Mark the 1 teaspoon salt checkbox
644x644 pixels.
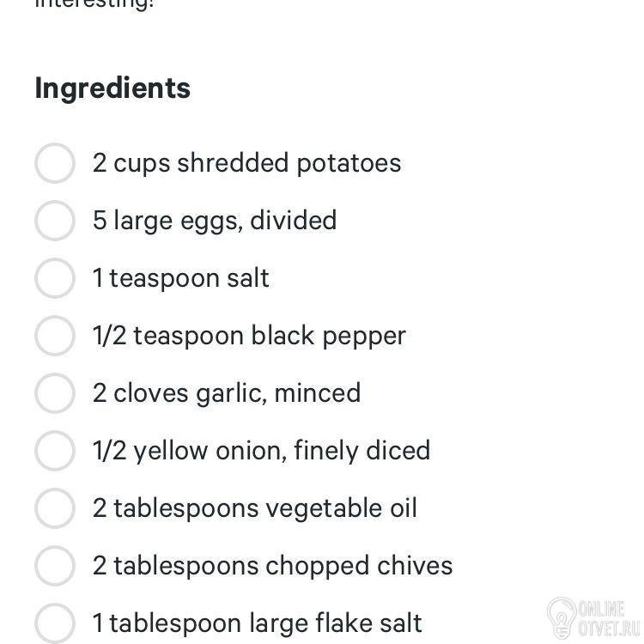tap(55, 278)
